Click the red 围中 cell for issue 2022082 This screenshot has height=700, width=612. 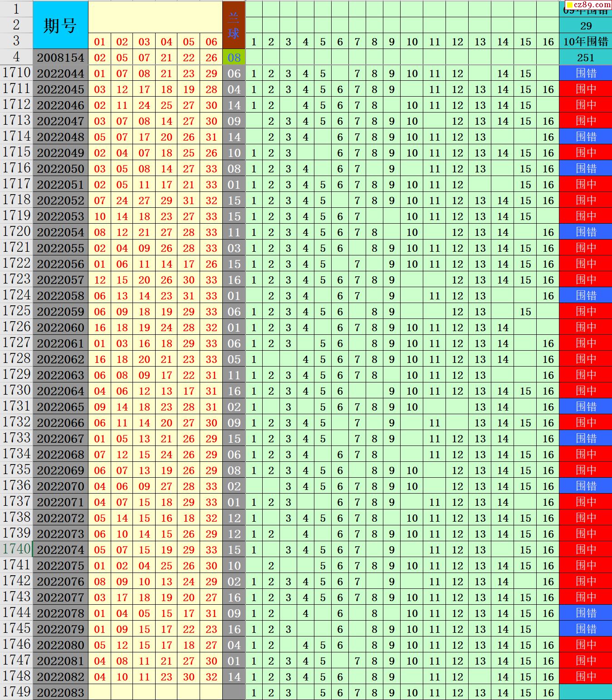pyautogui.click(x=585, y=676)
